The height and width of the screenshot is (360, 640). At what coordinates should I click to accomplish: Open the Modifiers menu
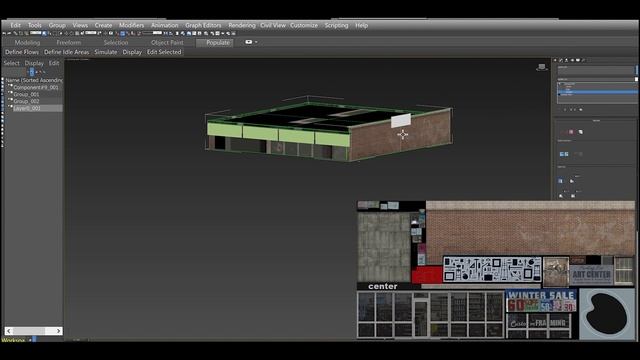point(131,25)
